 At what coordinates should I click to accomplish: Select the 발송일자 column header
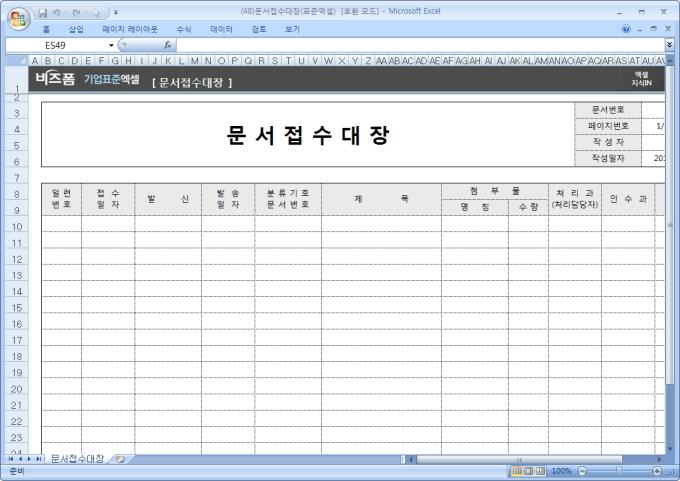pos(228,199)
